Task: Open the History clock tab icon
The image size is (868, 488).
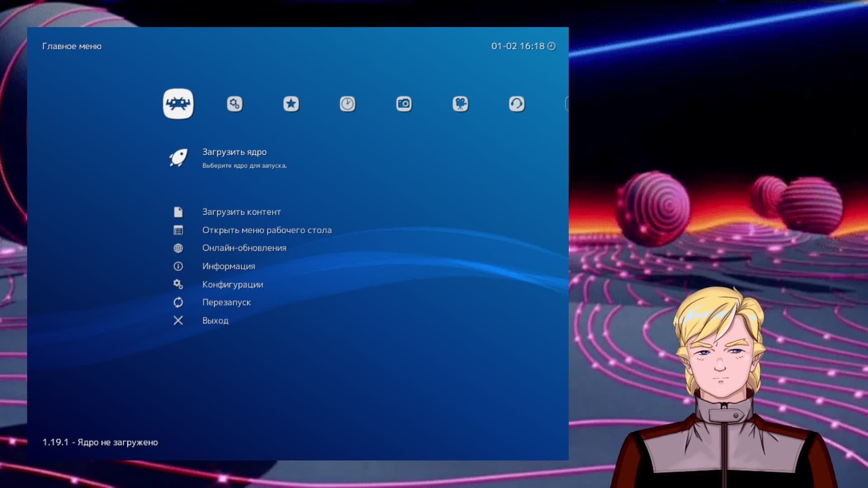Action: click(x=347, y=104)
